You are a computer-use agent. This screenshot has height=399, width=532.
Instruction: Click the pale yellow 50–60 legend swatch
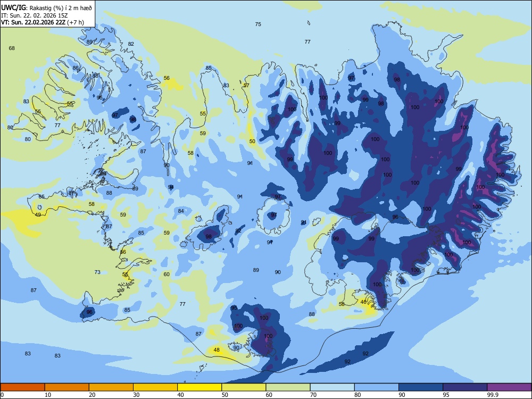click(x=244, y=387)
